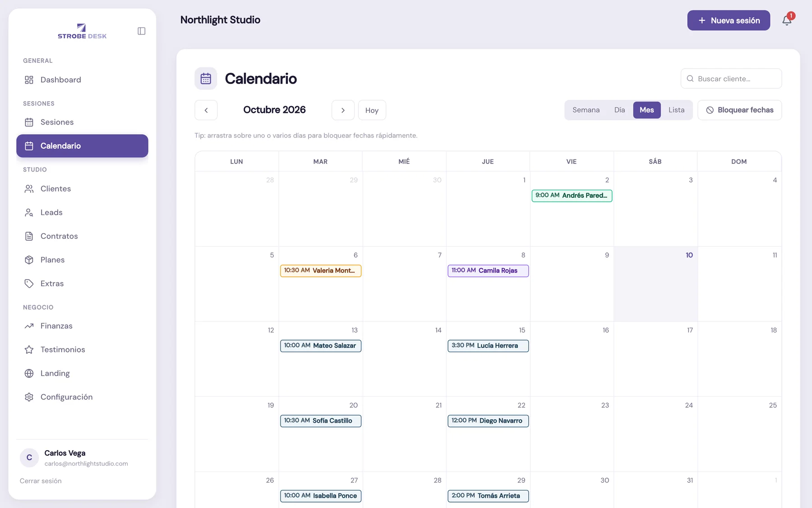This screenshot has width=812, height=508.
Task: Click the Contratos document icon
Action: 29,236
